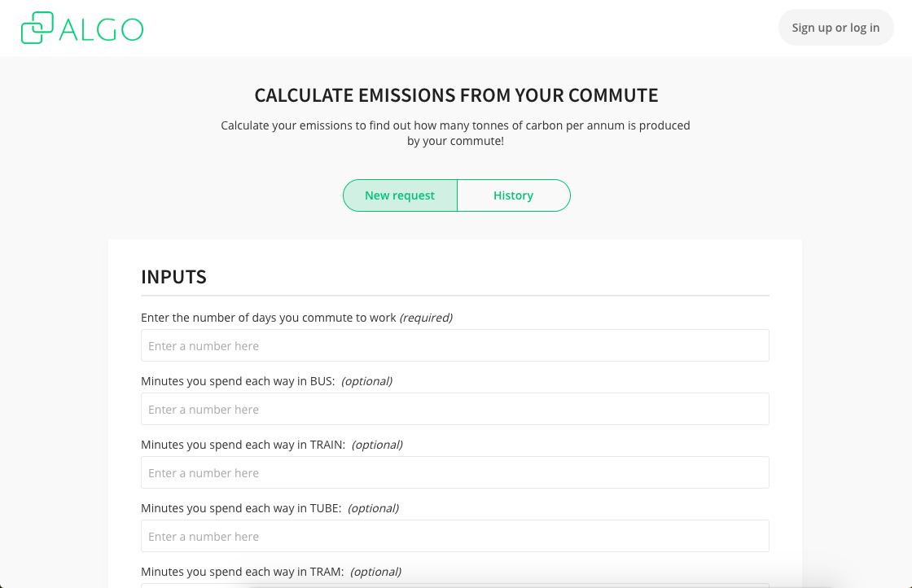The width and height of the screenshot is (912, 588).
Task: Click the 'Minutes you spend each way in TRAIN' label
Action: [243, 445]
